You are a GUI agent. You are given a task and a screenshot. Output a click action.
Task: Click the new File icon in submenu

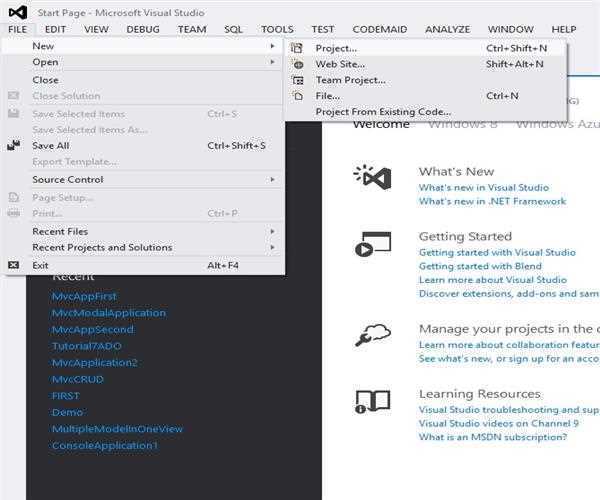coord(296,96)
